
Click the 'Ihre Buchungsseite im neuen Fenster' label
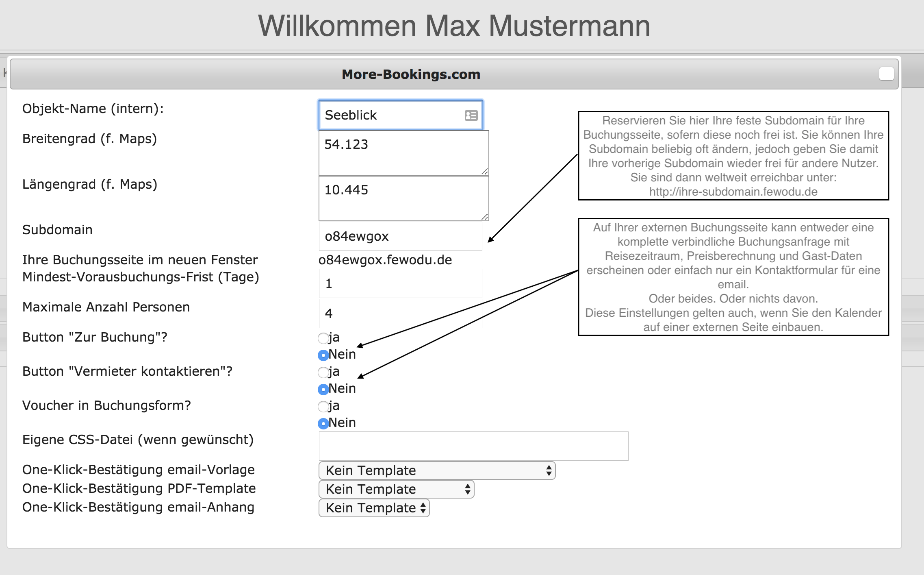[140, 260]
